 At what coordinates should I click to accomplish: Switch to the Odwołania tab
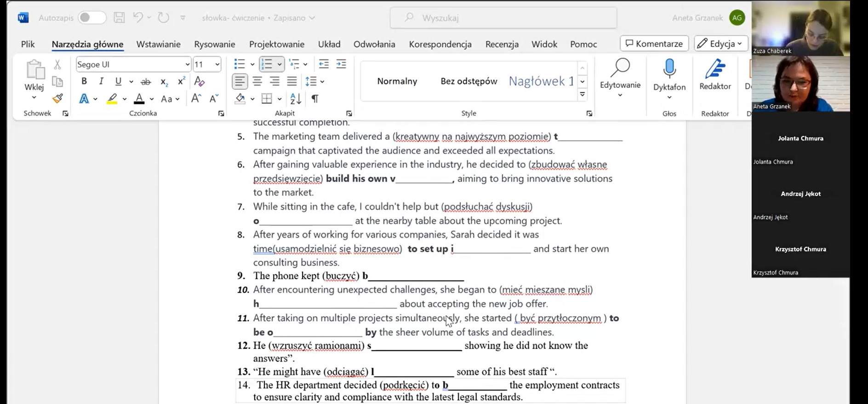[x=374, y=44]
